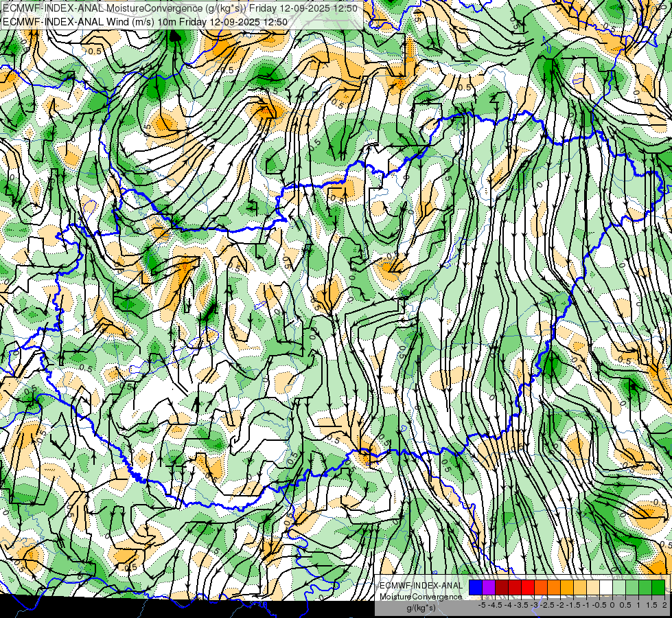Select the light orange swatch between -1.5 and -1
Viewport: 672px width, 618px height.
[x=580, y=587]
